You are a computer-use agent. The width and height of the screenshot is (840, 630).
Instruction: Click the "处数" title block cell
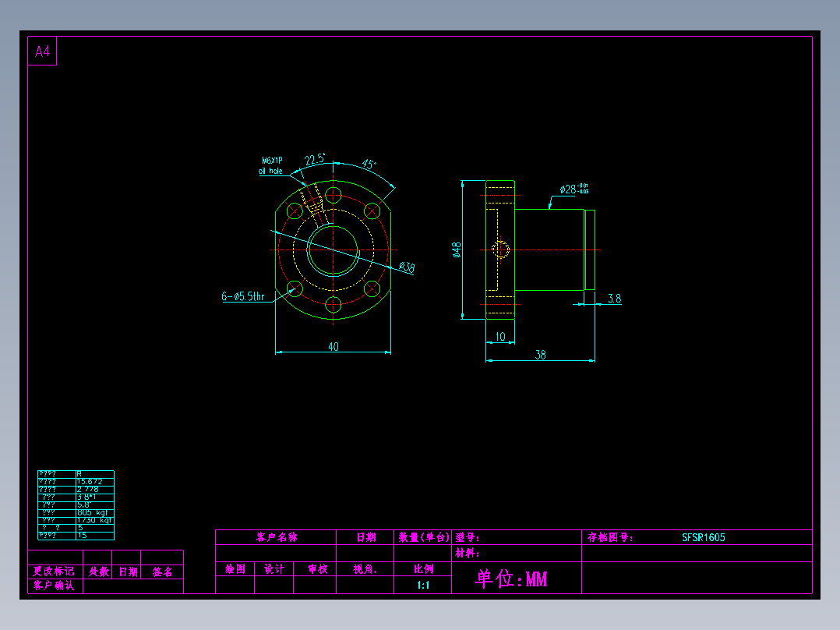pyautogui.click(x=98, y=572)
